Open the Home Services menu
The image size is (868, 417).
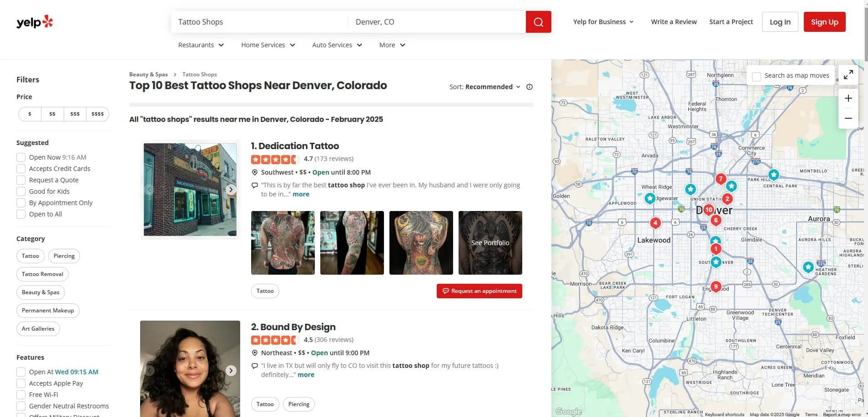click(x=267, y=45)
